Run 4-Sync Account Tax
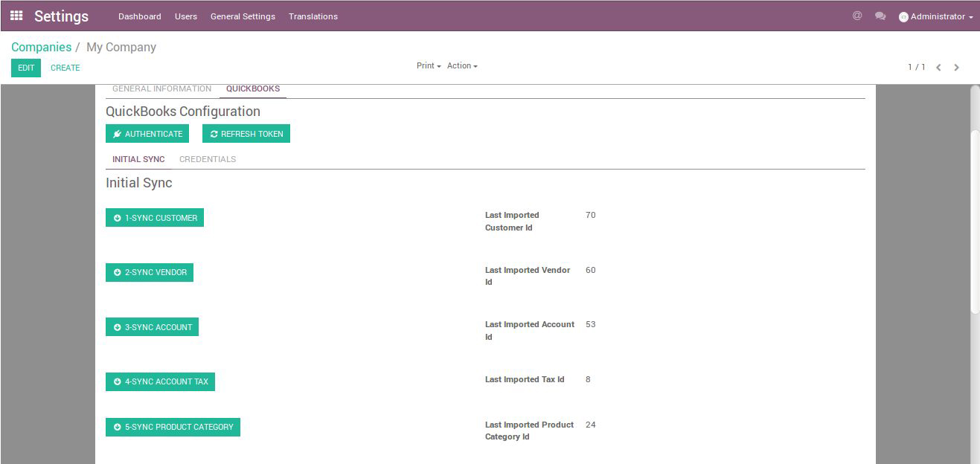The image size is (980, 464). [x=160, y=381]
